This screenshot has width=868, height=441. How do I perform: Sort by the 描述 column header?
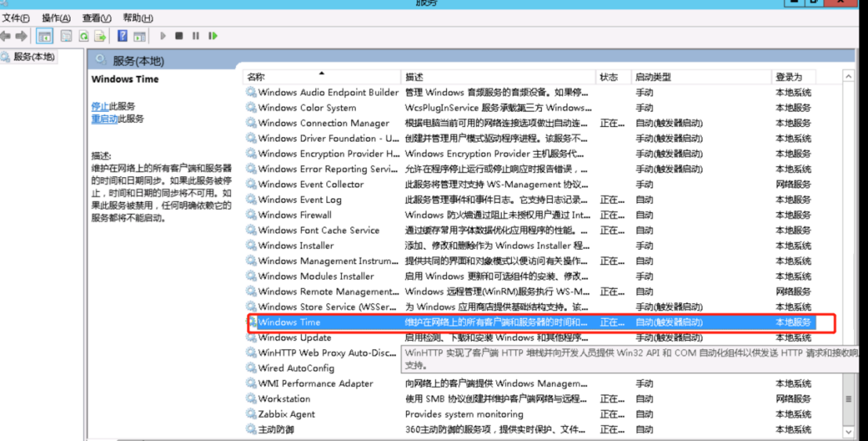point(498,77)
